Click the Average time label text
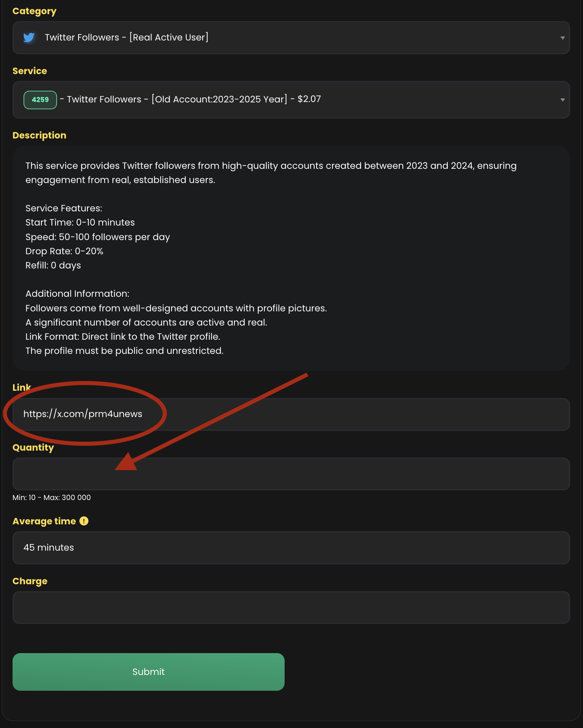Image resolution: width=583 pixels, height=728 pixels. point(44,521)
